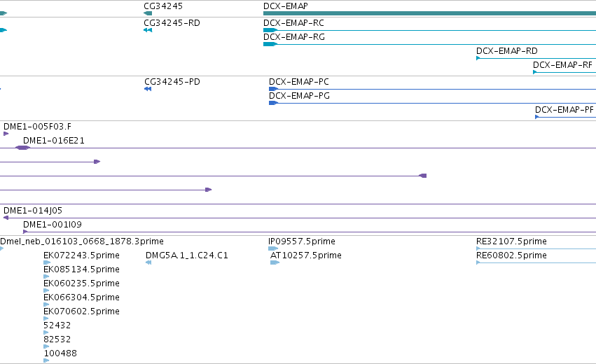Select the CG34245-RD transcript label
The height and width of the screenshot is (364, 596).
pyautogui.click(x=172, y=23)
